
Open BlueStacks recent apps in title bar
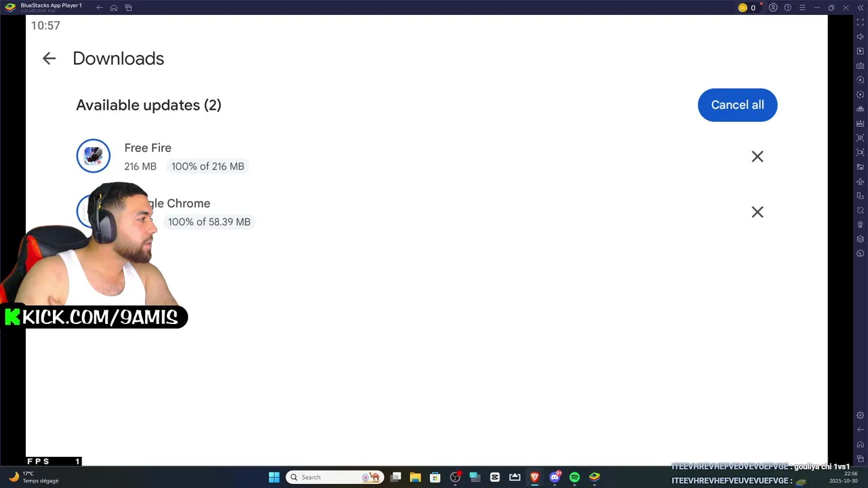click(x=128, y=7)
